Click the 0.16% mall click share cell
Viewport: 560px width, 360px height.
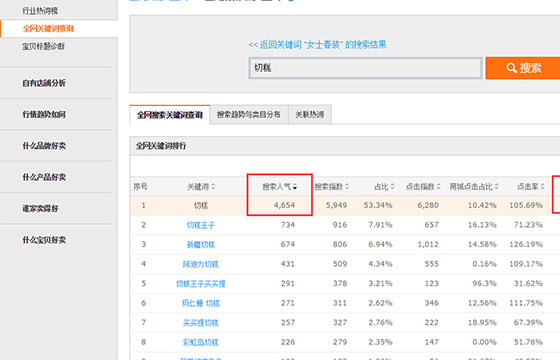click(484, 264)
